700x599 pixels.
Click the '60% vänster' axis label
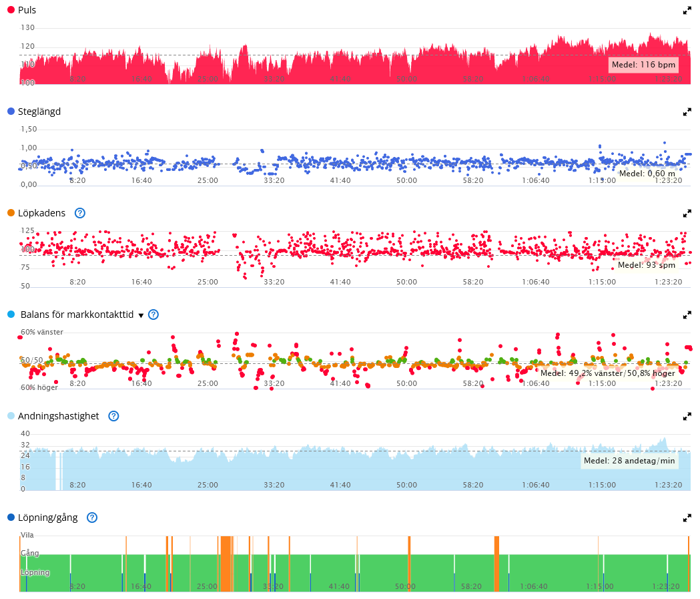42,332
